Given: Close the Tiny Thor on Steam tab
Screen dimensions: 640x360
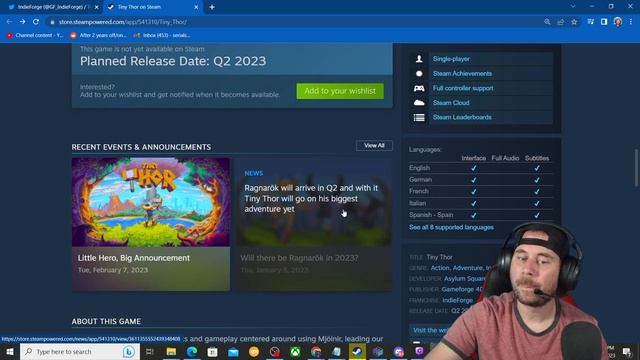Looking at the screenshot, I should [196, 7].
